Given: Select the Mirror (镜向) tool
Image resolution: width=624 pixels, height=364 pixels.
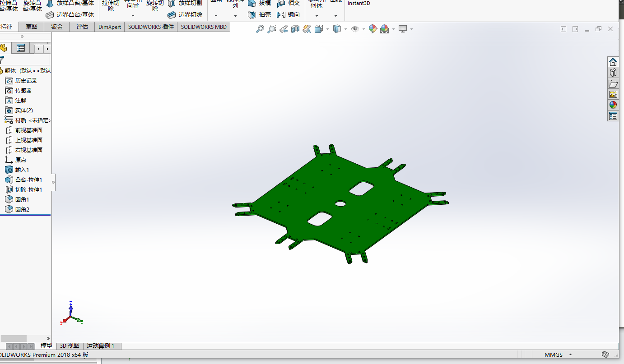Looking at the screenshot, I should (289, 14).
